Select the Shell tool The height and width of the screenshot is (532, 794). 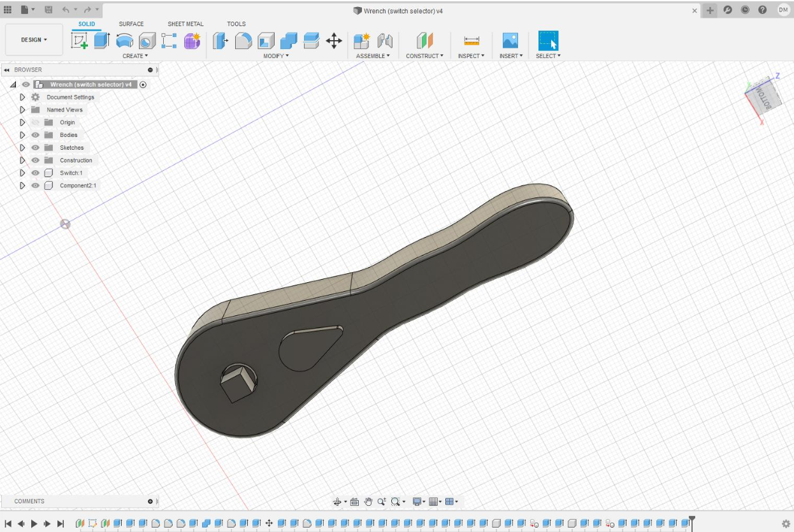pyautogui.click(x=266, y=41)
